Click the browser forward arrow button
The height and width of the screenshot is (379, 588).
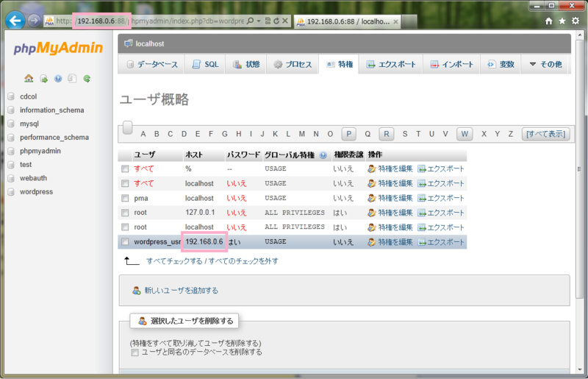[34, 21]
